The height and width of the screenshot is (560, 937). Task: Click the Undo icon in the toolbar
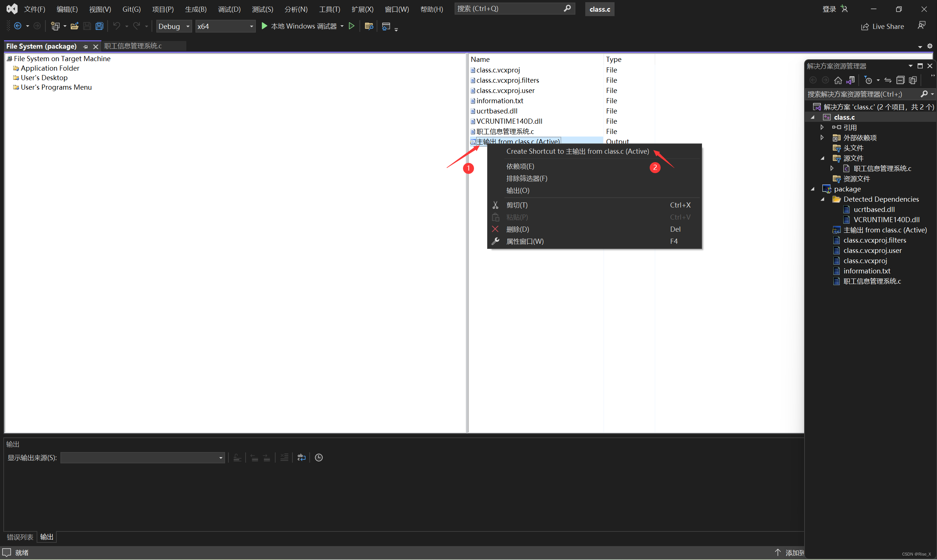(x=117, y=26)
